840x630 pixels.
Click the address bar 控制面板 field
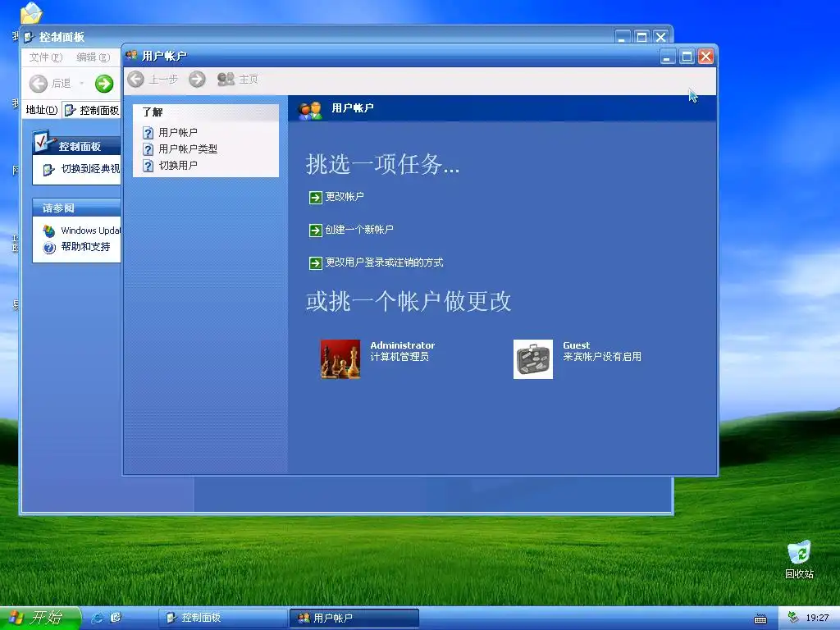coord(92,111)
